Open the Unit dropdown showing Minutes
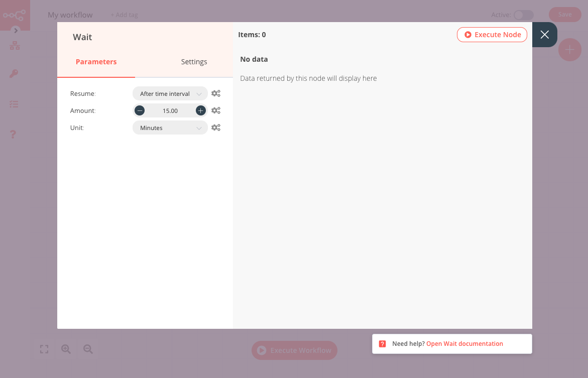 tap(170, 128)
